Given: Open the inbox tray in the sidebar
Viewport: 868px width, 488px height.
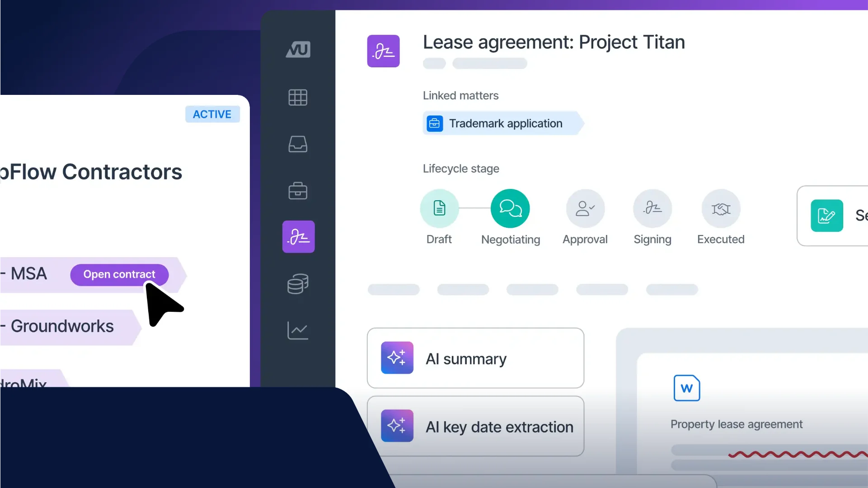Looking at the screenshot, I should [x=298, y=144].
